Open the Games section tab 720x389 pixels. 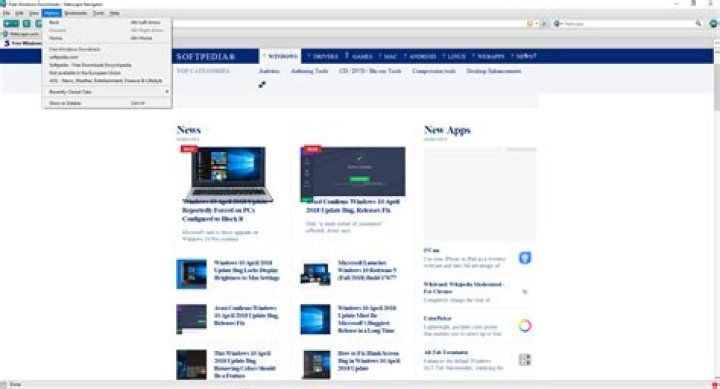[359, 56]
